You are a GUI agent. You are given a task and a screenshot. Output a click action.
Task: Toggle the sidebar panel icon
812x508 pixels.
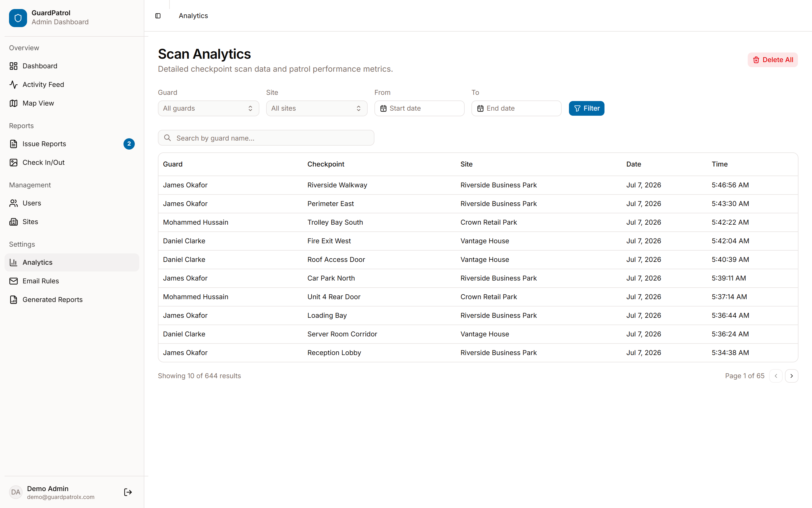click(x=158, y=16)
